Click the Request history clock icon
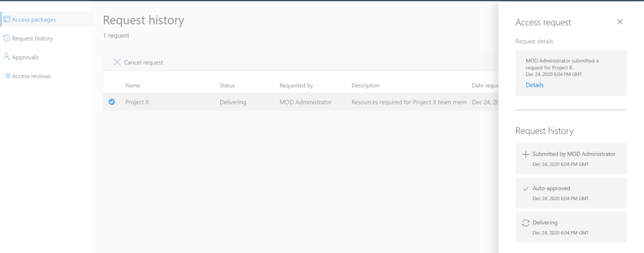 7,38
